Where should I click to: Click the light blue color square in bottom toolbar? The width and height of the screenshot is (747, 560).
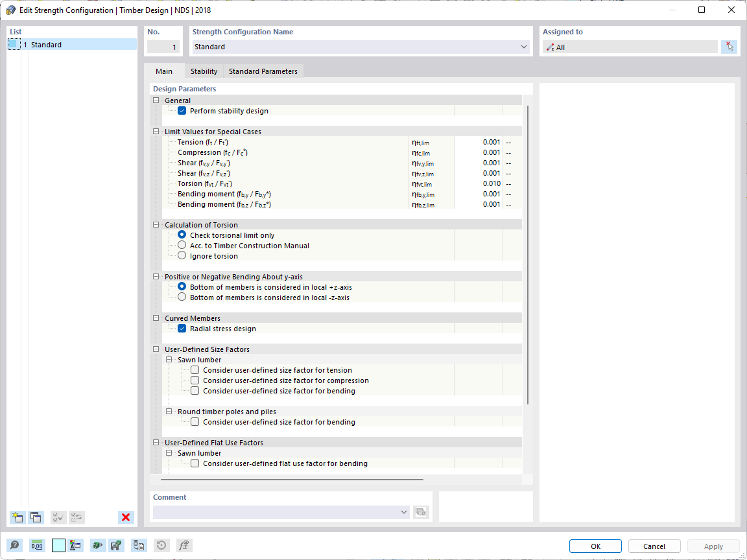coord(58,546)
